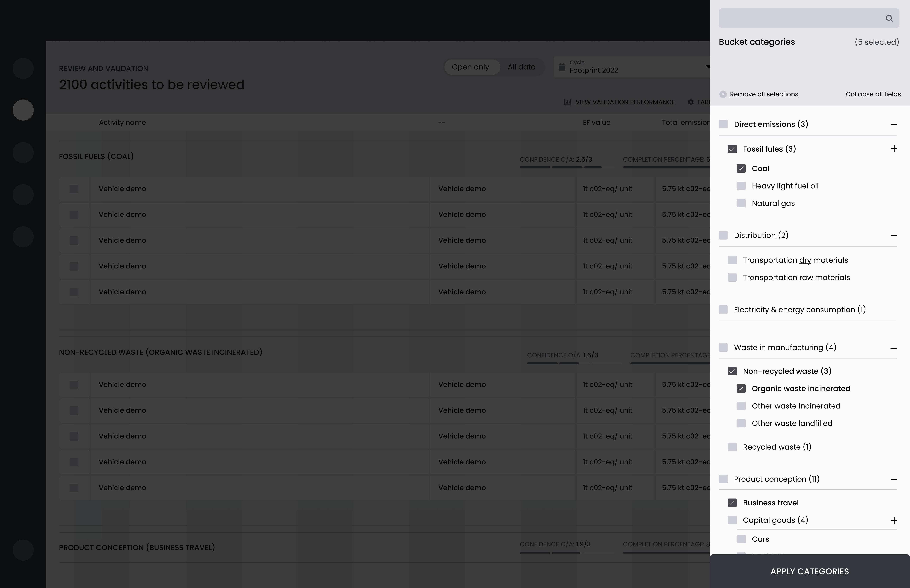Select the Open only tab
Viewport: 910px width, 588px height.
click(x=471, y=67)
